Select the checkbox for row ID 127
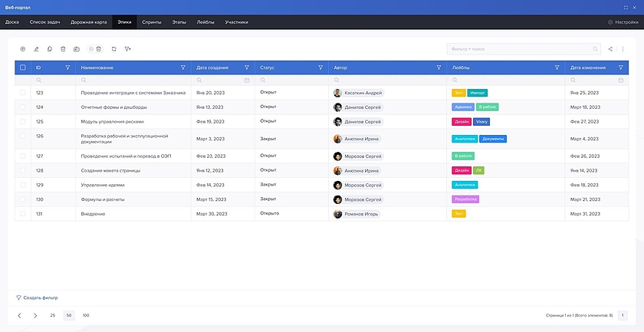This screenshot has height=332, width=644. pyautogui.click(x=23, y=156)
